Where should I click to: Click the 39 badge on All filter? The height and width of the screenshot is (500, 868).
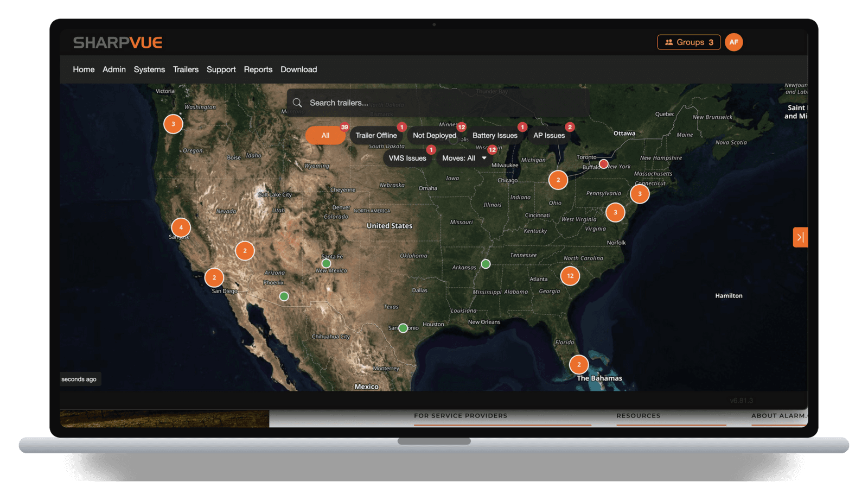[x=344, y=127]
